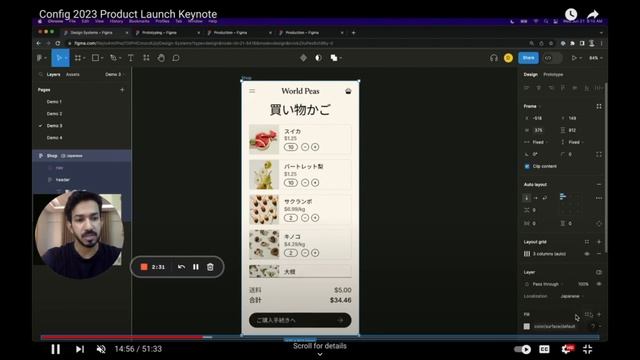
Task: Remove auto layout with minus icon
Action: pyautogui.click(x=599, y=184)
